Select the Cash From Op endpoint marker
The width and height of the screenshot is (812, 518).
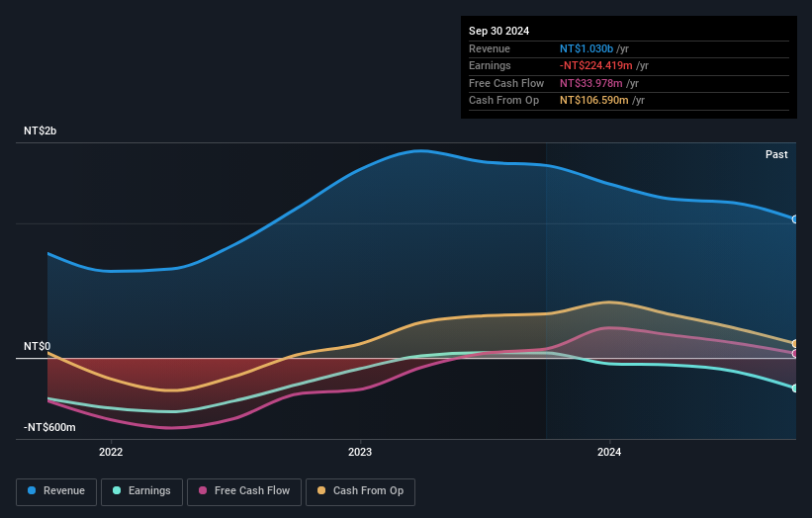tap(795, 344)
